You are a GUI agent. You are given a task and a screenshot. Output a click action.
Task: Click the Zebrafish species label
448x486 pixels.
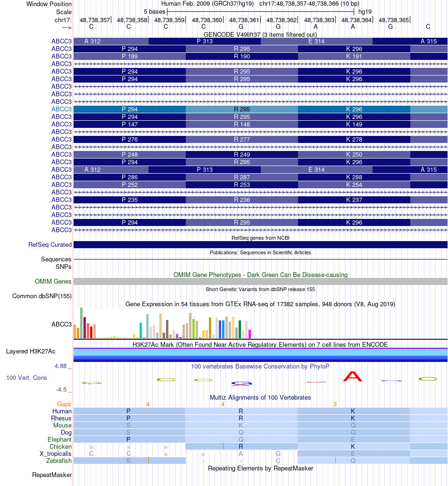coord(59,461)
